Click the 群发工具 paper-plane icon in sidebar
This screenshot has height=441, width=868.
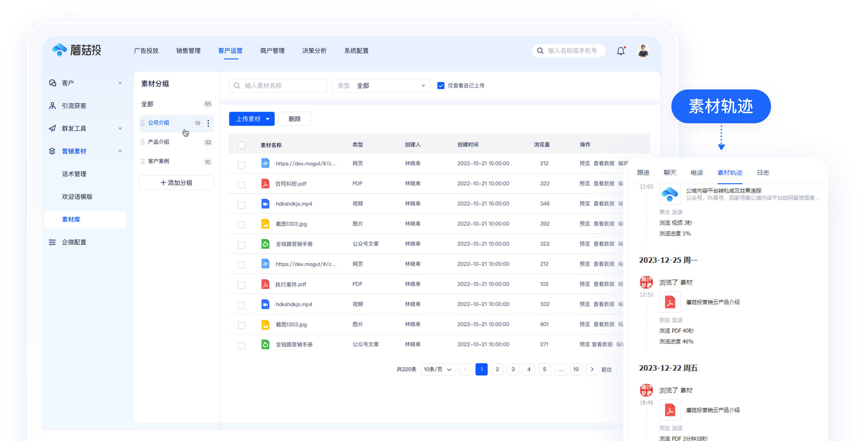[52, 128]
